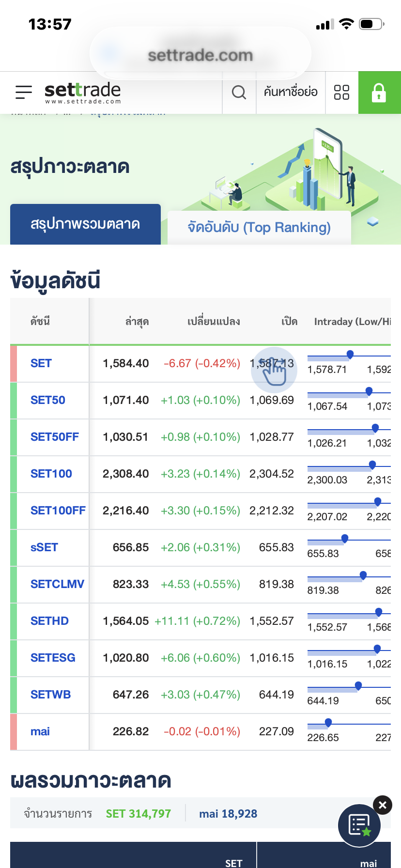The image size is (401, 868).
Task: Open the SET50 index link
Action: (x=48, y=400)
